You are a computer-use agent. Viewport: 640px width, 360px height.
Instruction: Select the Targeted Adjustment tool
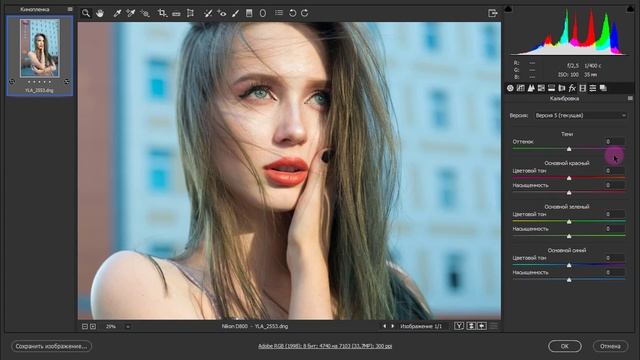click(x=145, y=13)
